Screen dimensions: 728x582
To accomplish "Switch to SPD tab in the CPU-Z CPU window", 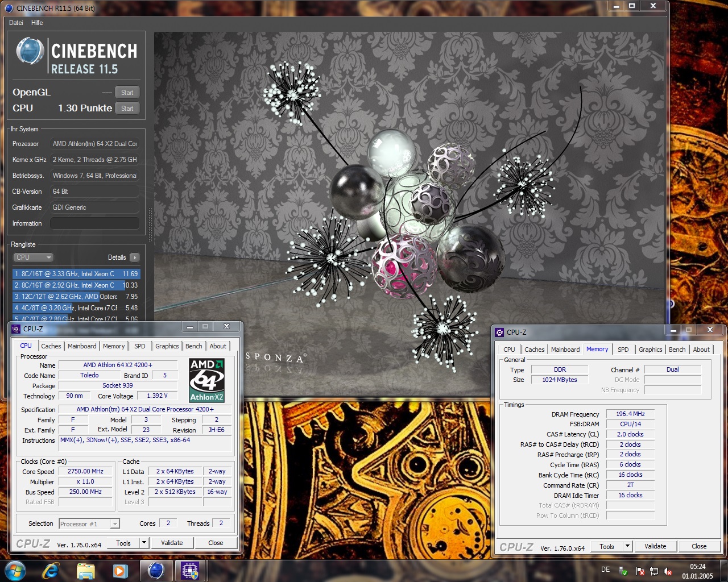I will coord(139,346).
